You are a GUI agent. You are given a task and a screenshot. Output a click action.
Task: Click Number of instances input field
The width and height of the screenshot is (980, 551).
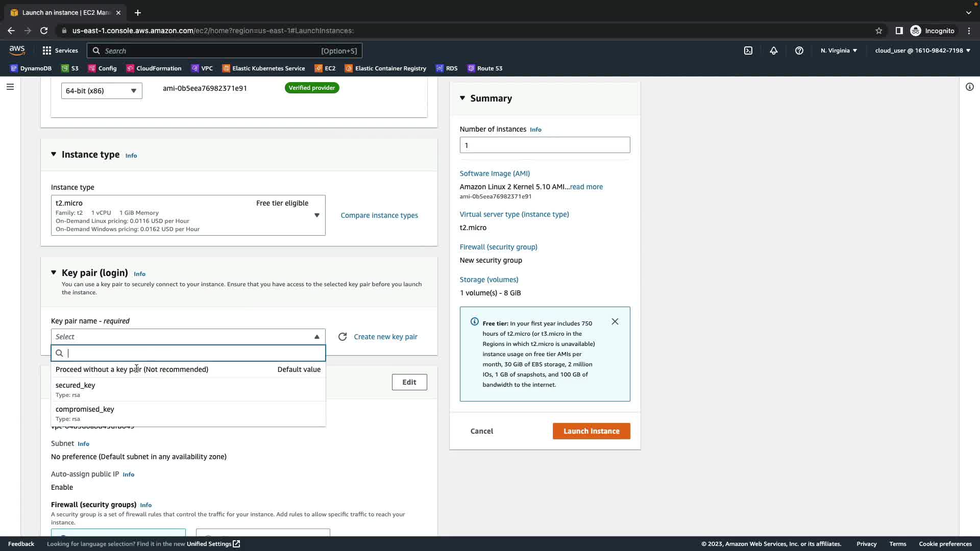[545, 145]
